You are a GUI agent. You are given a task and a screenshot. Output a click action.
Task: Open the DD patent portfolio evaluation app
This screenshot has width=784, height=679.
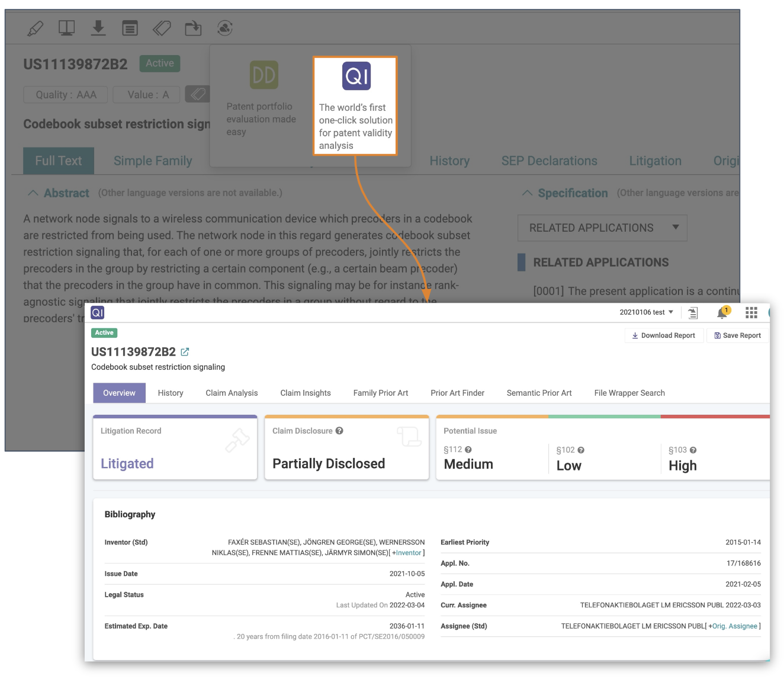(x=264, y=75)
